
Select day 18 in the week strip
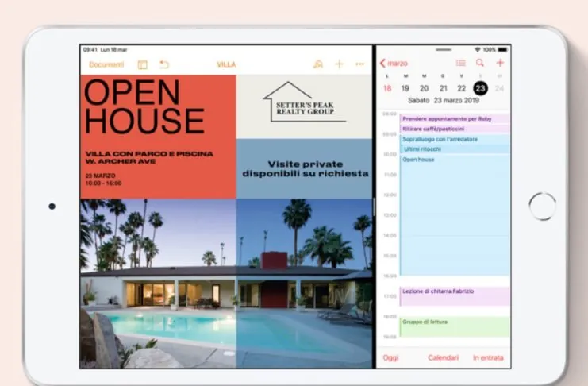pos(387,88)
